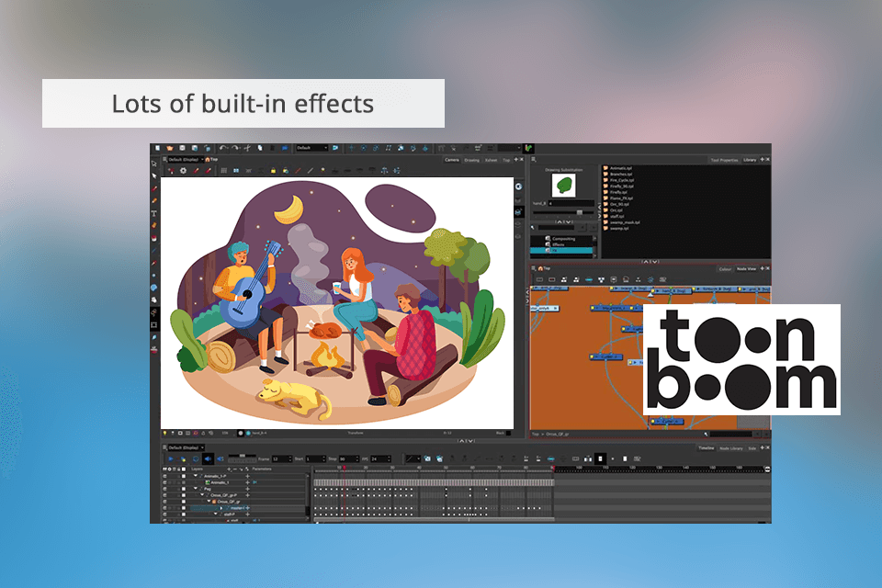This screenshot has width=882, height=588.
Task: Toggle enable icon for Peg layer
Action: coord(164,489)
